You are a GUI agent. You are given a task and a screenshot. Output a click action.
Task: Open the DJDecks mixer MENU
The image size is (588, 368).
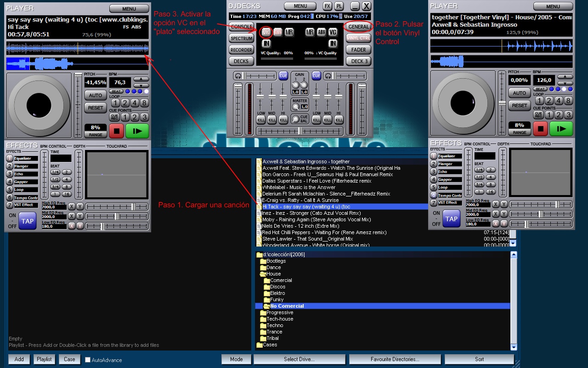pyautogui.click(x=300, y=6)
